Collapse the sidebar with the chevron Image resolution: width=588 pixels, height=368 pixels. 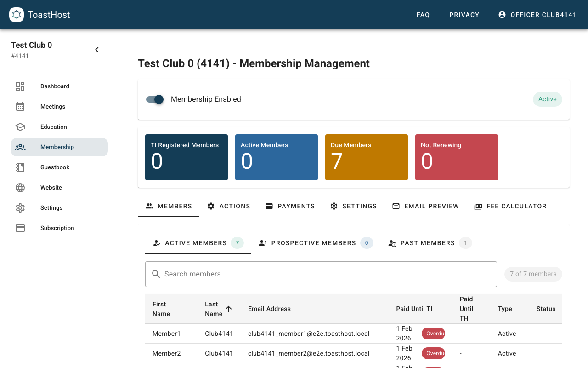pos(97,49)
